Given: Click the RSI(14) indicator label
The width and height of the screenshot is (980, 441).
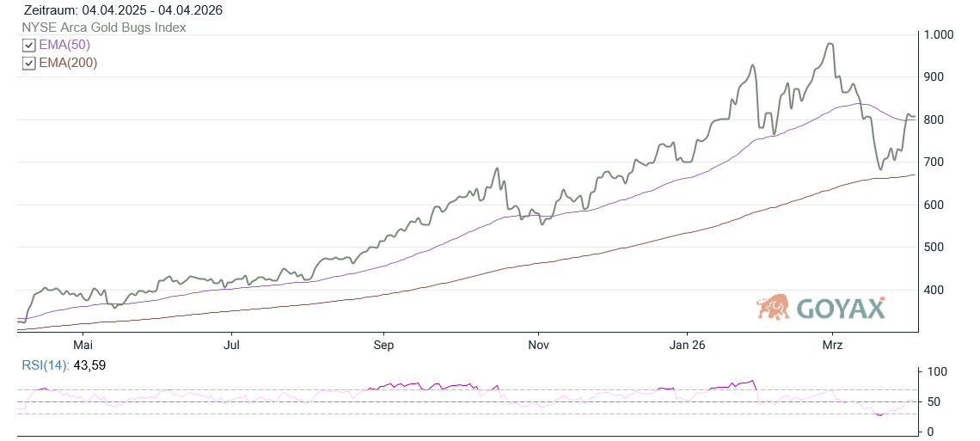Looking at the screenshot, I should click(46, 365).
